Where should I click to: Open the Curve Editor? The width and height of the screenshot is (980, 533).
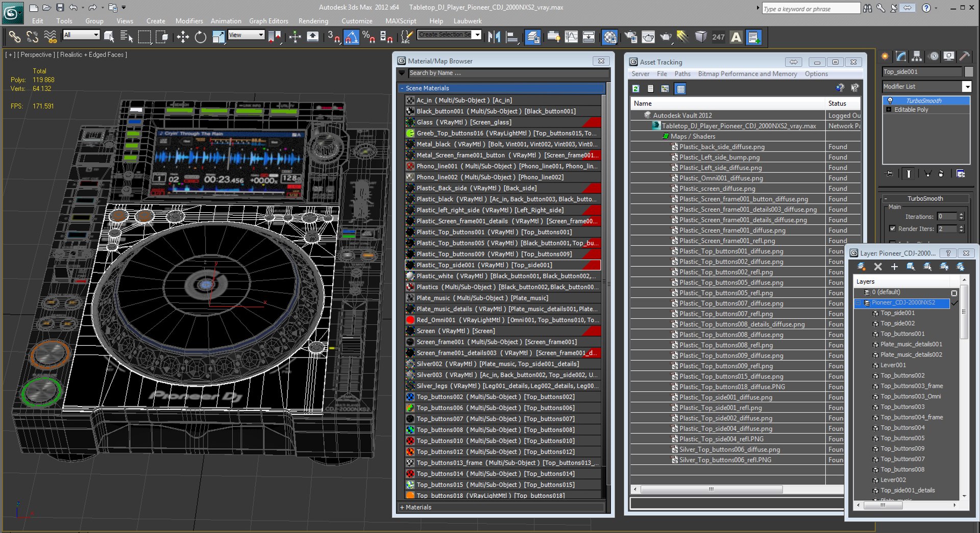tap(571, 37)
